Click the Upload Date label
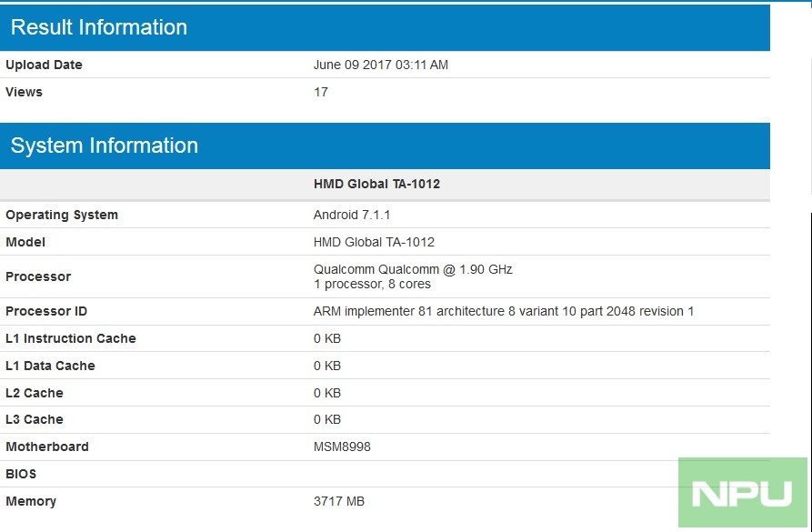The width and height of the screenshot is (812, 532). [x=44, y=65]
